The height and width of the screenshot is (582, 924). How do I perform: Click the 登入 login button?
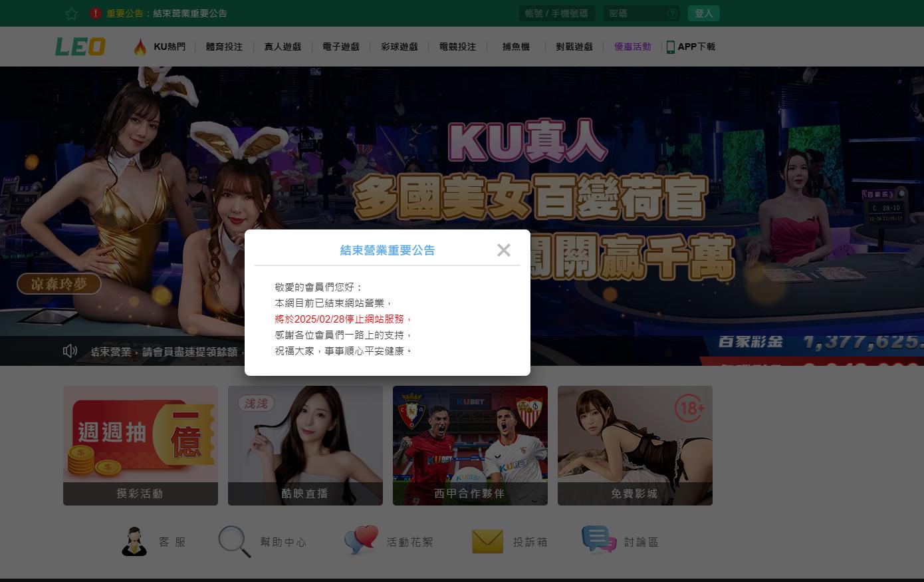[704, 13]
